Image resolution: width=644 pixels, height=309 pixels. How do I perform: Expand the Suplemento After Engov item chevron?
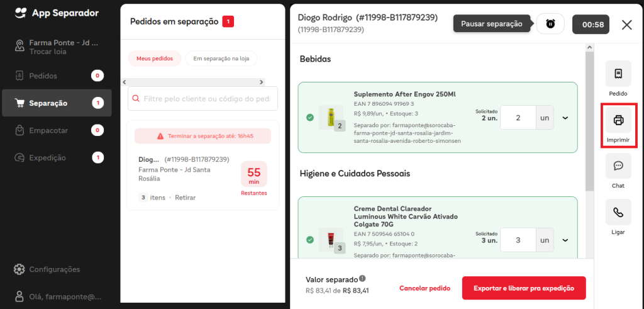tap(565, 118)
